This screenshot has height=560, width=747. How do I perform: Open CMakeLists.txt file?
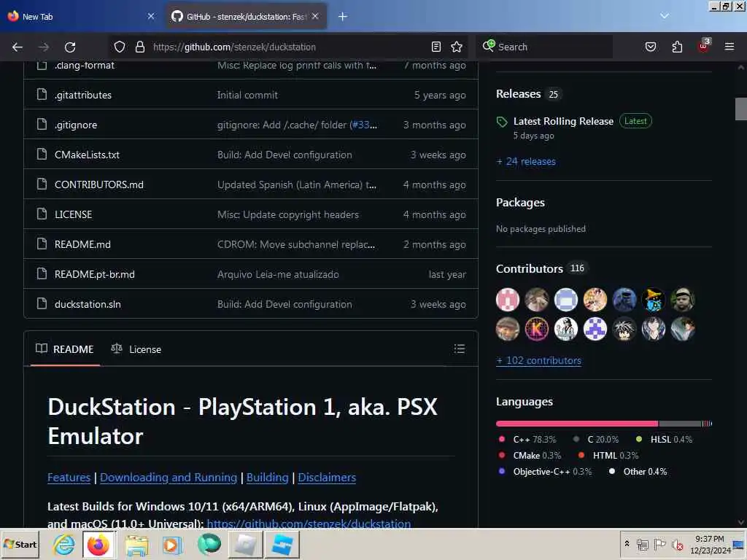coord(88,155)
